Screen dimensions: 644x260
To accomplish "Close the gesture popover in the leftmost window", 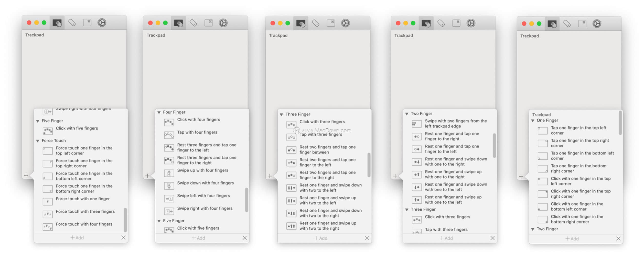I will coord(123,238).
